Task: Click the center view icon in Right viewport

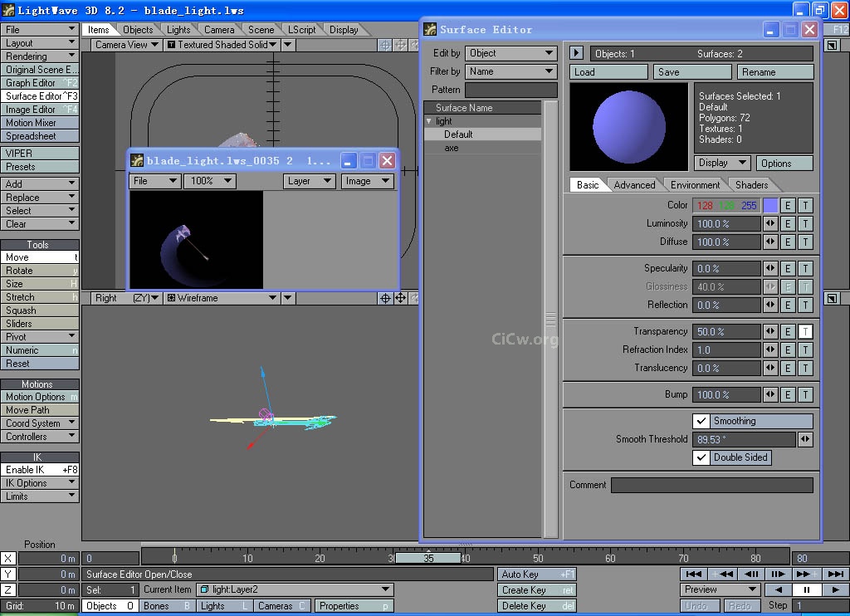Action: pos(385,298)
